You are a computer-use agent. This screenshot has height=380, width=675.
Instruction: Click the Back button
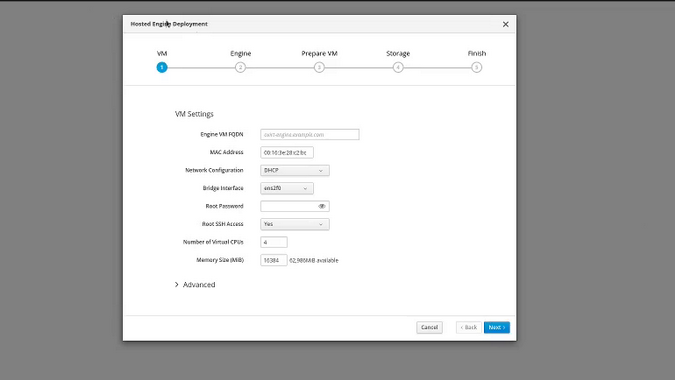[469, 327]
